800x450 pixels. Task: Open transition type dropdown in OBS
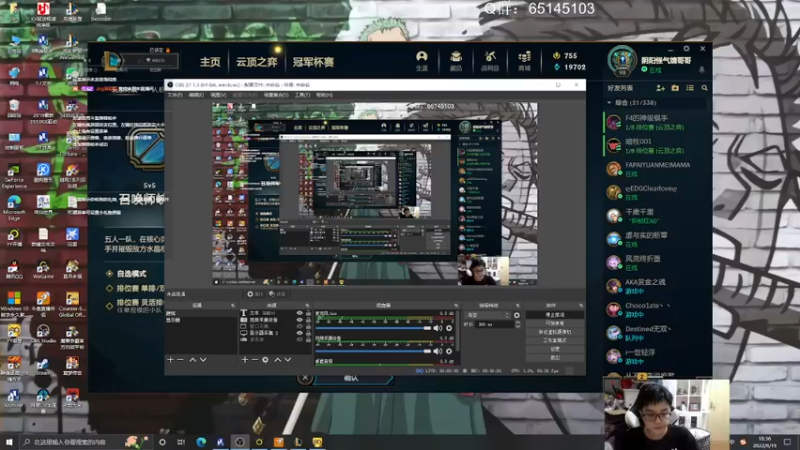point(487,315)
